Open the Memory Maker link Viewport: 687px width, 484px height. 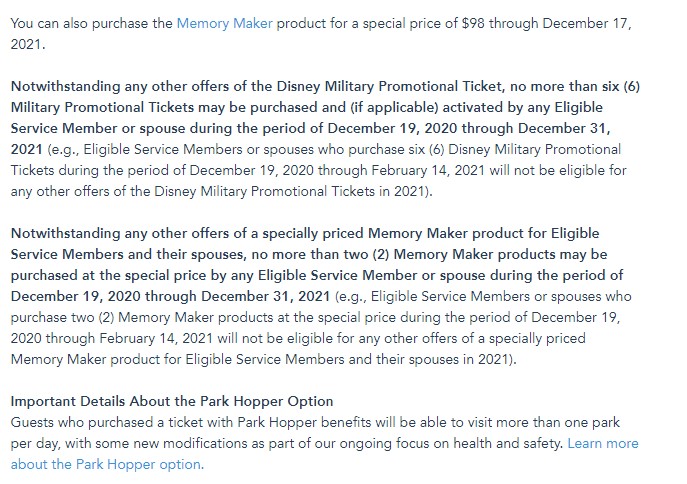pos(218,24)
